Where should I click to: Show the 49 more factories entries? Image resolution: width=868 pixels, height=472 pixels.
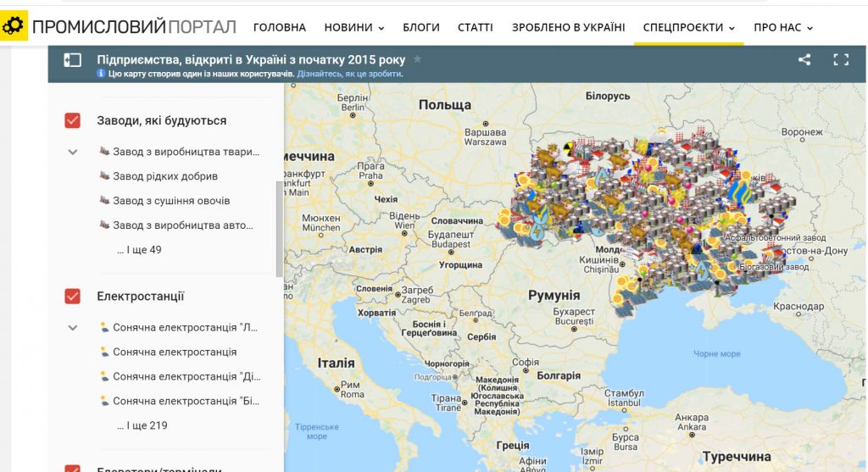(x=139, y=249)
